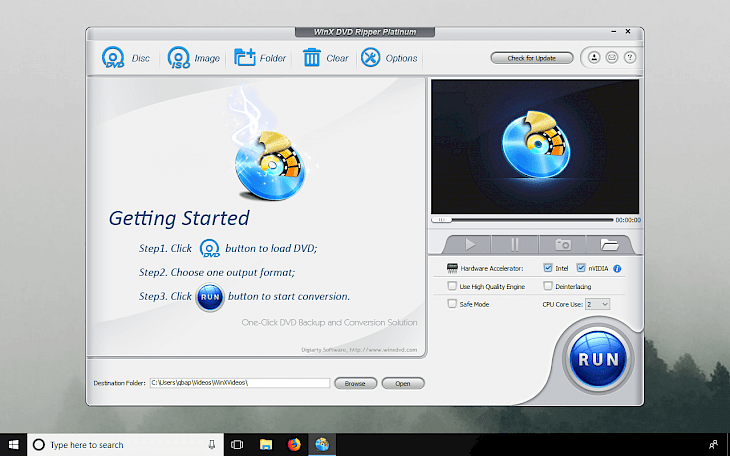Click the taskbar microphone icon
The height and width of the screenshot is (456, 730).
click(211, 445)
